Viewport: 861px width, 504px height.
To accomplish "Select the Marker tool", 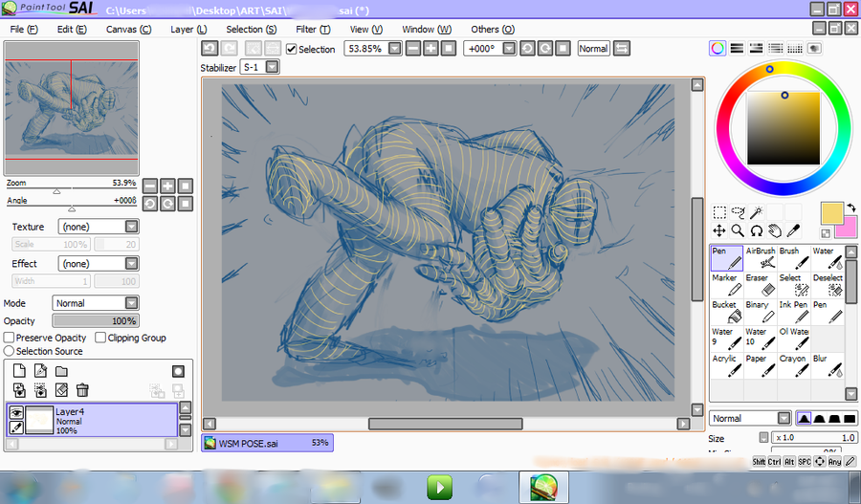I will 727,285.
